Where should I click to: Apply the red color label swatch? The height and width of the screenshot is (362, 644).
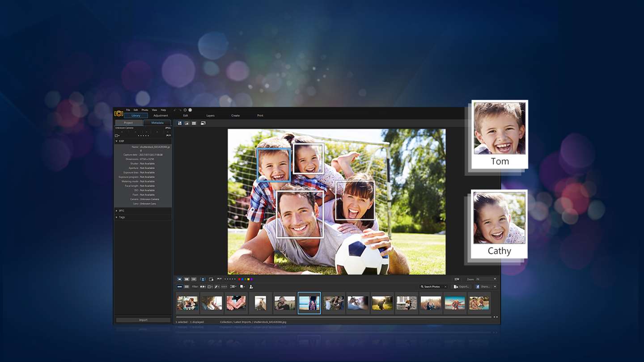(x=239, y=279)
